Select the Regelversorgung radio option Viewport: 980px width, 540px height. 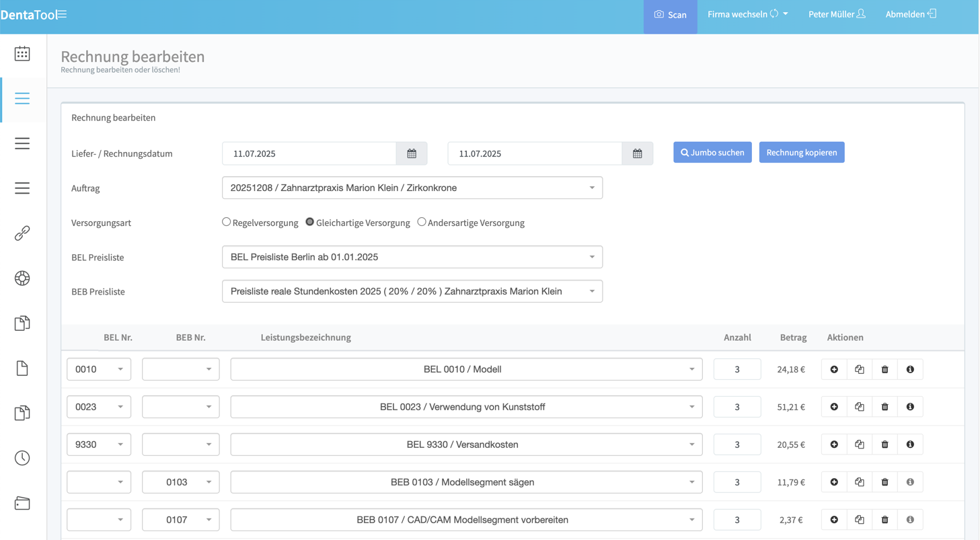(x=227, y=222)
